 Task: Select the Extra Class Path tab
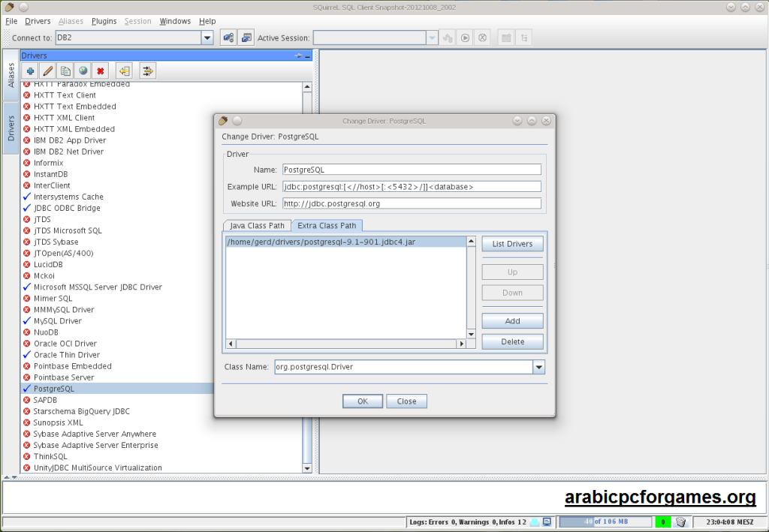(327, 225)
